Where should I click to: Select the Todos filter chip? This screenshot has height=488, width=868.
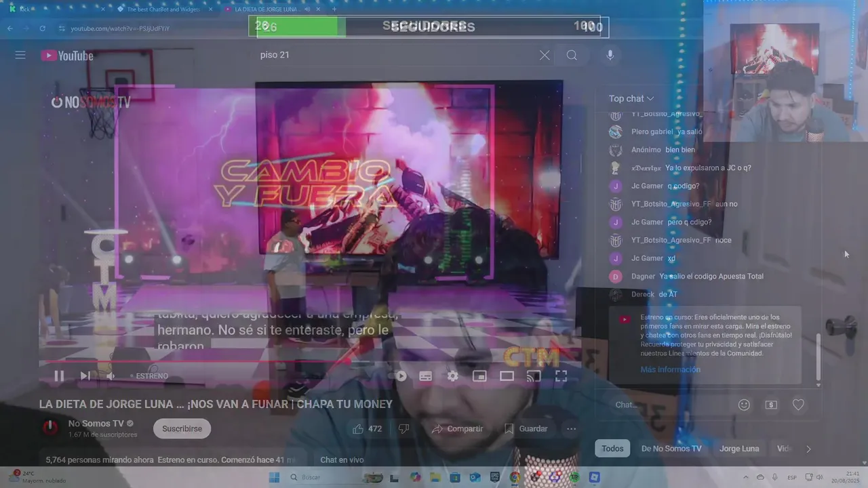coord(612,449)
